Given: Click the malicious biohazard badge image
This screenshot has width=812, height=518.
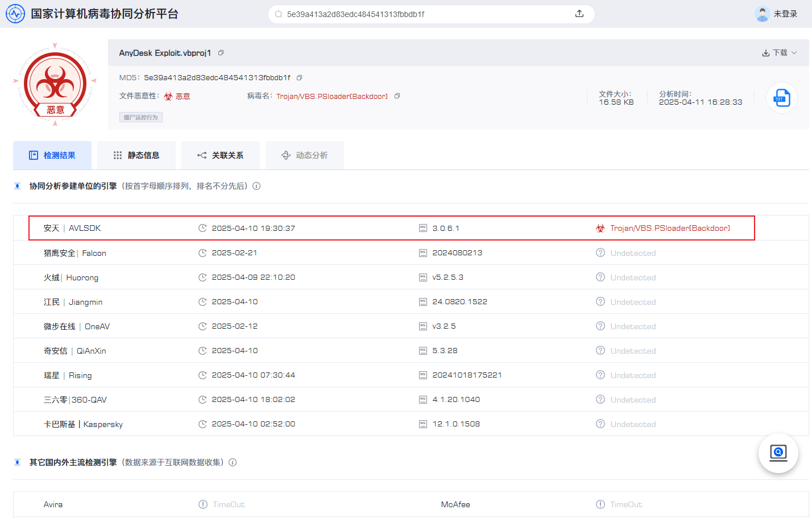Looking at the screenshot, I should [x=55, y=85].
